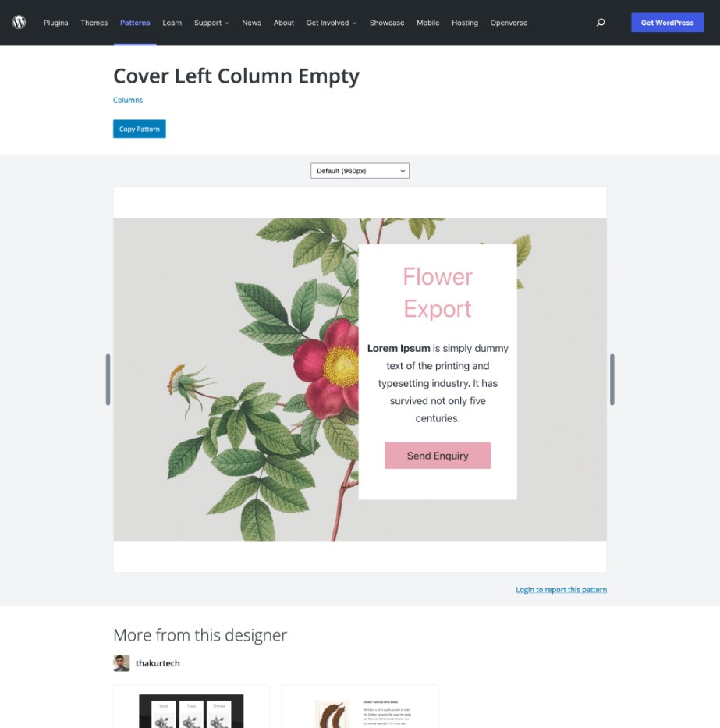Click Login to report this pattern
This screenshot has width=720, height=728.
tap(561, 590)
